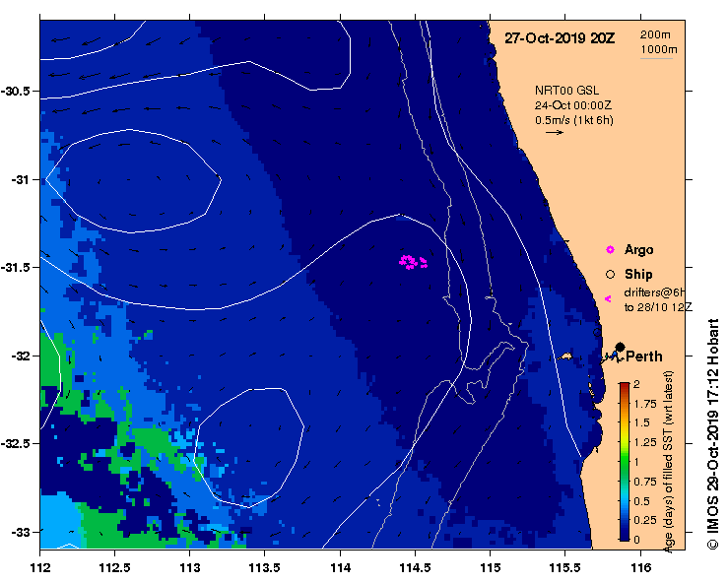
Task: Click the 200m depth contour legend label
Action: pos(655,34)
